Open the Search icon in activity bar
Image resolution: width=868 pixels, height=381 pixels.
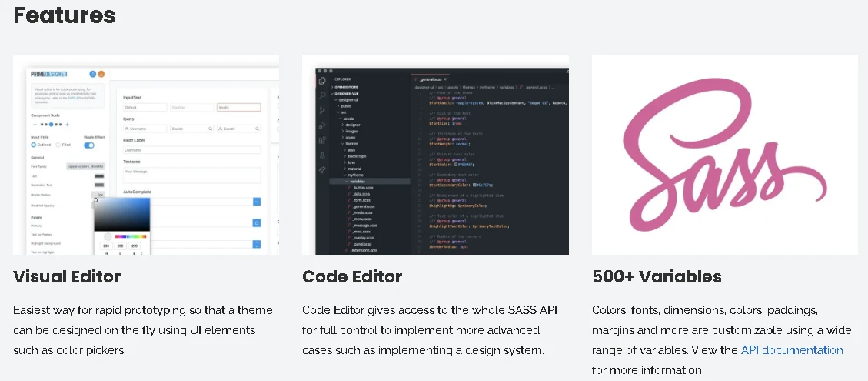coord(322,95)
